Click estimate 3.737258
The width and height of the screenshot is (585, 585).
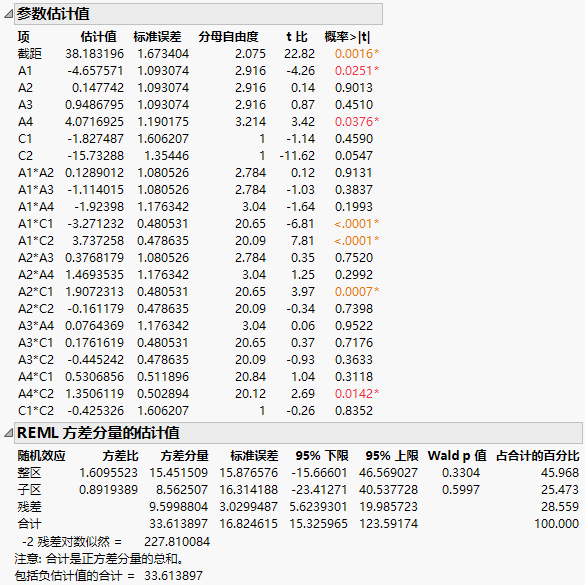click(x=98, y=241)
